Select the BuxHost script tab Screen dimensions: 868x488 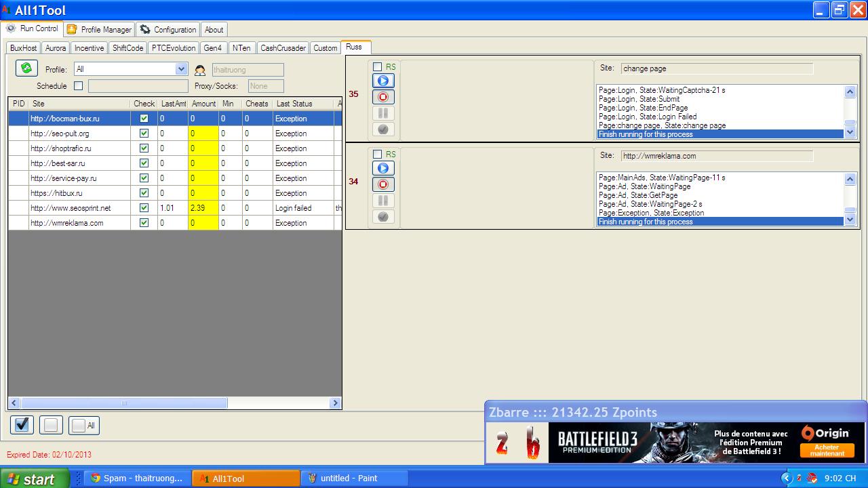24,48
